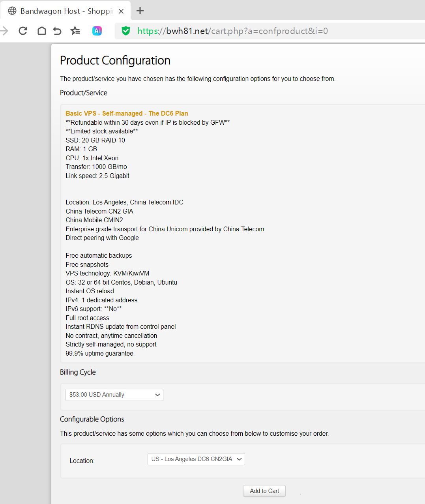Focus the bwh81.net address bar URL

[233, 31]
